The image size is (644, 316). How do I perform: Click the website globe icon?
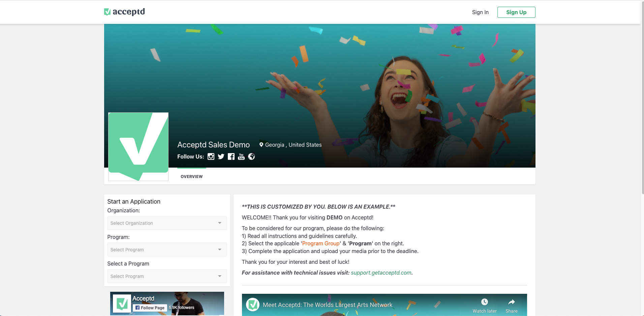[x=251, y=156]
